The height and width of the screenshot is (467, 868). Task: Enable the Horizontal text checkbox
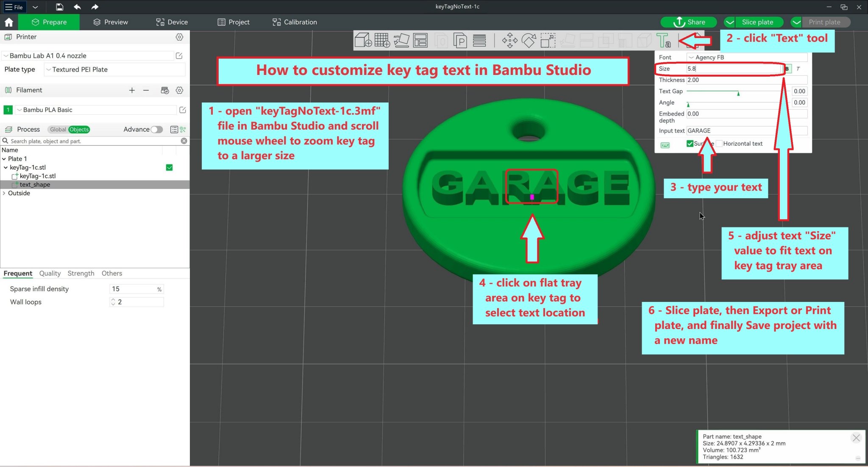pyautogui.click(x=719, y=144)
